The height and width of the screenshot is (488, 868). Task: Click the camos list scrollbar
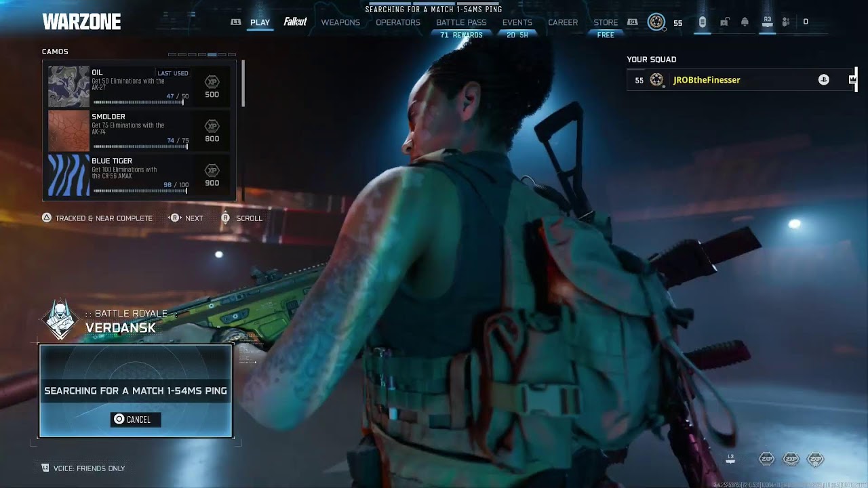point(243,83)
